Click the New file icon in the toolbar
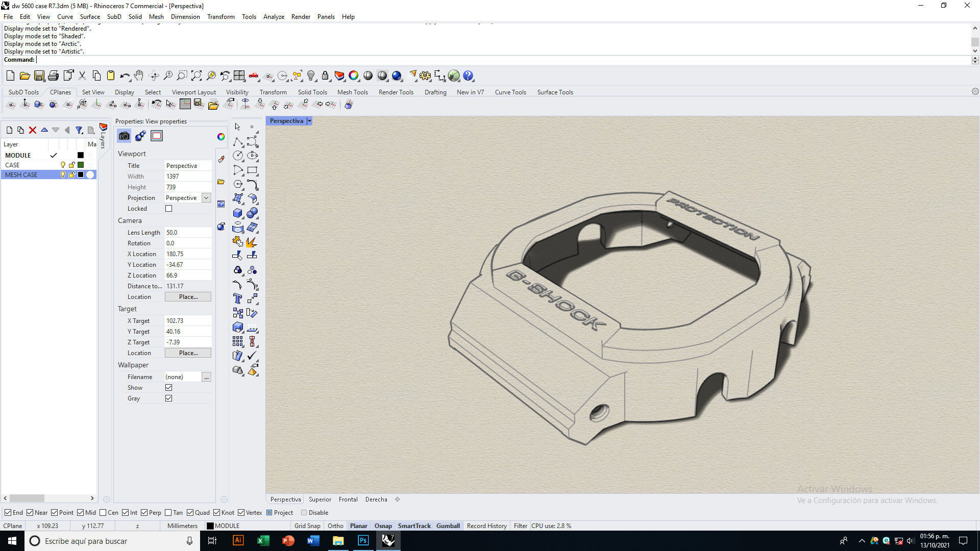Screen dimensions: 980x551 click(x=10, y=76)
